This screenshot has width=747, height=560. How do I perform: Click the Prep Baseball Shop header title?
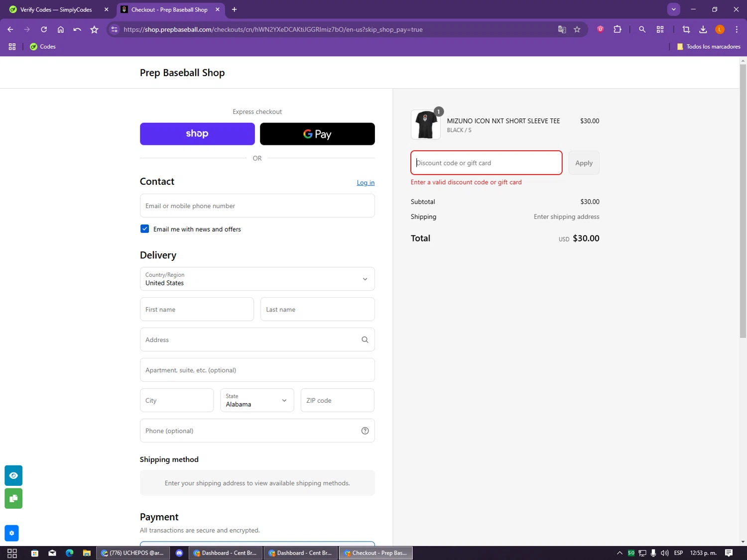[x=182, y=73]
